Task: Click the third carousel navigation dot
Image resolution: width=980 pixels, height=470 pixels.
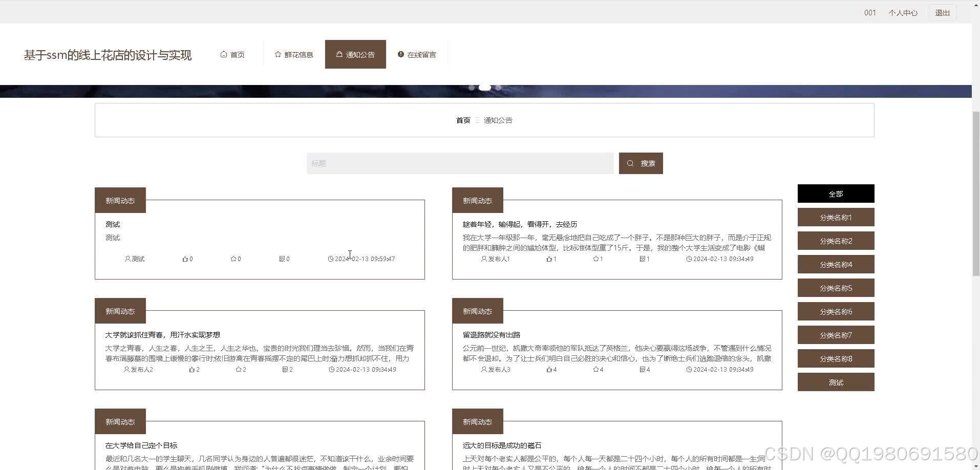Action: (x=497, y=88)
